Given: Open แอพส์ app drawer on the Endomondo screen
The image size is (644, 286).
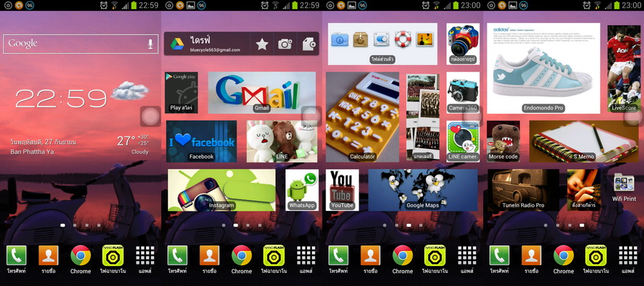Looking at the screenshot, I should pos(628,260).
